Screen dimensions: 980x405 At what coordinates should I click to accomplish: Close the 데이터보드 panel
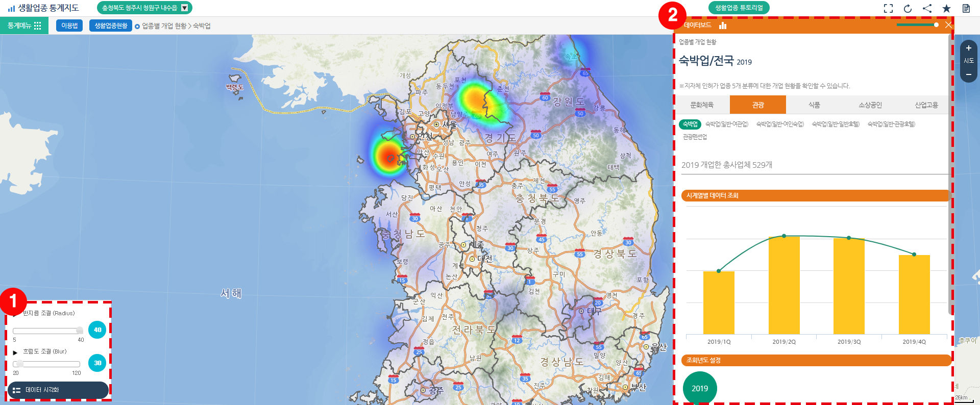coord(948,25)
